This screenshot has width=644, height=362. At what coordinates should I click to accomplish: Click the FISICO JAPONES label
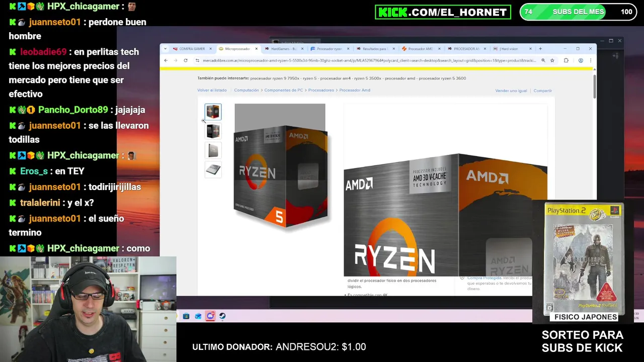click(x=586, y=317)
